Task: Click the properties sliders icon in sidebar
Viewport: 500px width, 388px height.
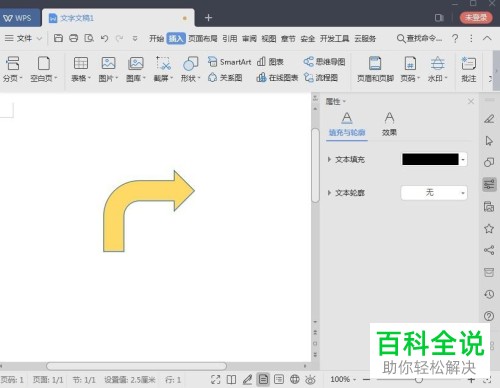Action: [x=489, y=184]
